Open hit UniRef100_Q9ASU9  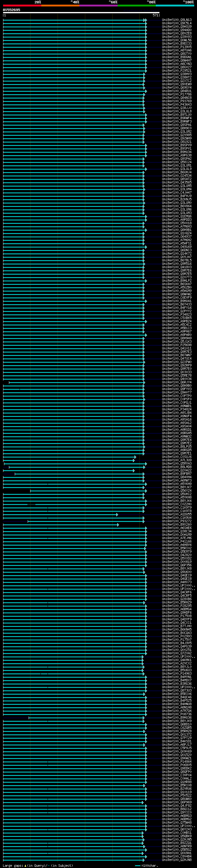pyautogui.click(x=177, y=26)
